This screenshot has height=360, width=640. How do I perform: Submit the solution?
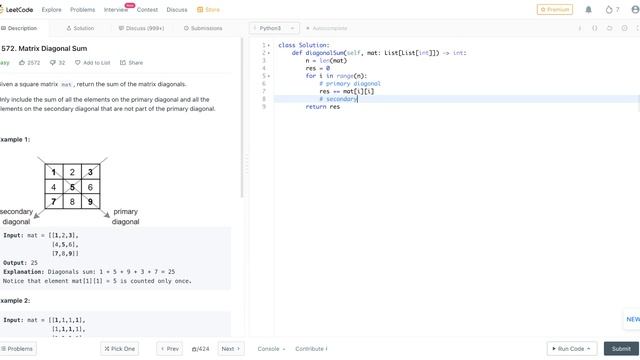[x=621, y=349]
